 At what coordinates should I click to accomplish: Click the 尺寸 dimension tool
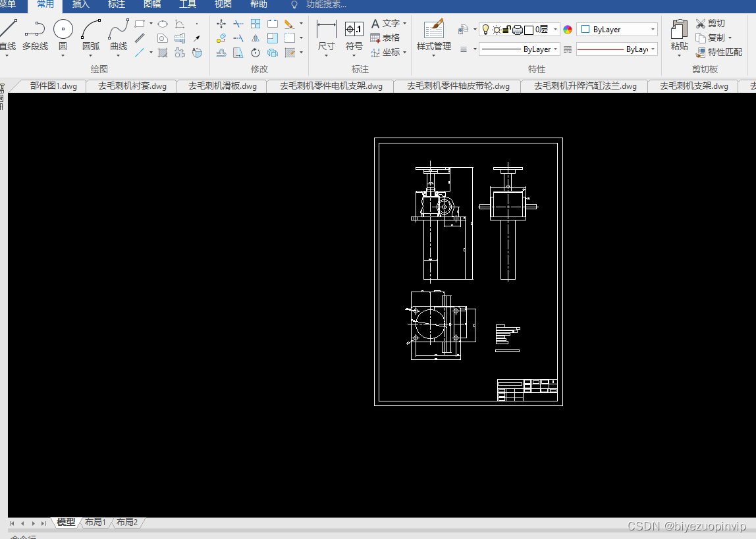[327, 35]
